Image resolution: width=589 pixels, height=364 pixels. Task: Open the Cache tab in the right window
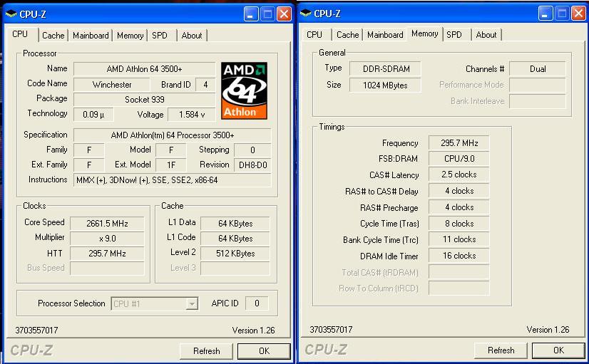(x=347, y=35)
